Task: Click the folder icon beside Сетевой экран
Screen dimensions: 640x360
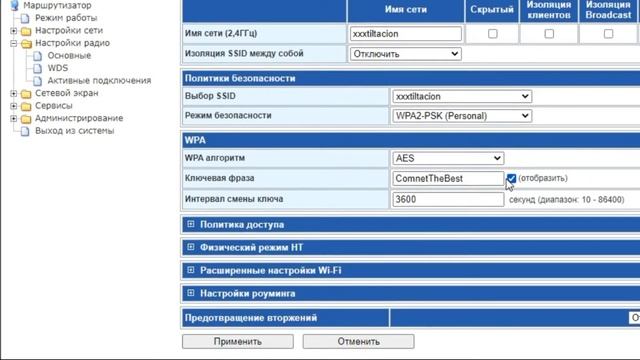Action: pos(26,94)
